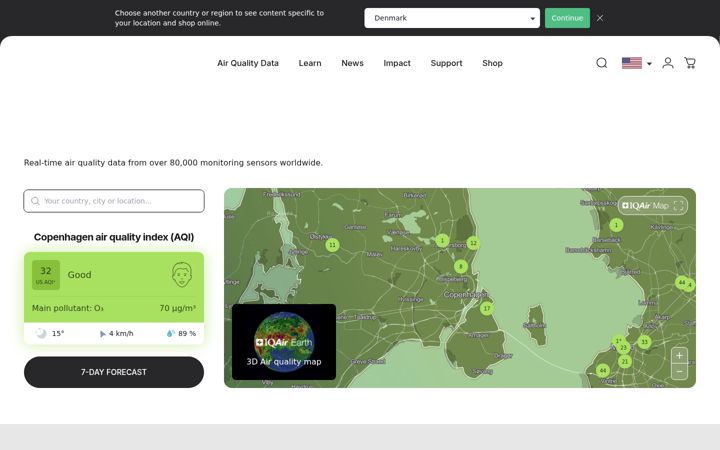Click the green Continue button
This screenshot has width=720, height=450.
tap(567, 18)
